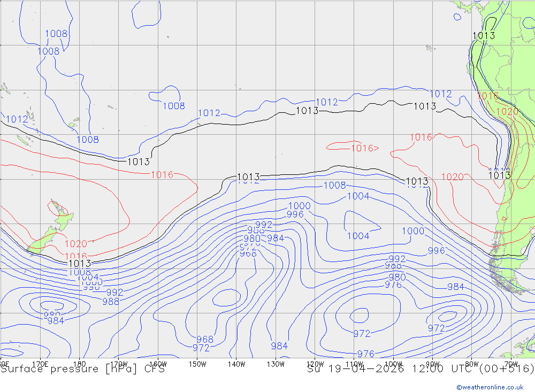Select the 140W longitude axis label
Image resolution: width=535 pixels, height=392 pixels.
pos(236,364)
